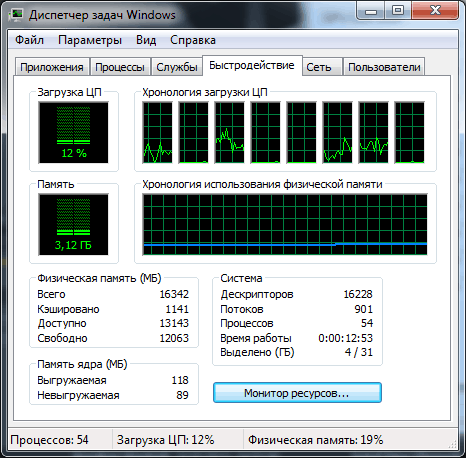Click the Дескрипторов value 16228

click(x=358, y=294)
